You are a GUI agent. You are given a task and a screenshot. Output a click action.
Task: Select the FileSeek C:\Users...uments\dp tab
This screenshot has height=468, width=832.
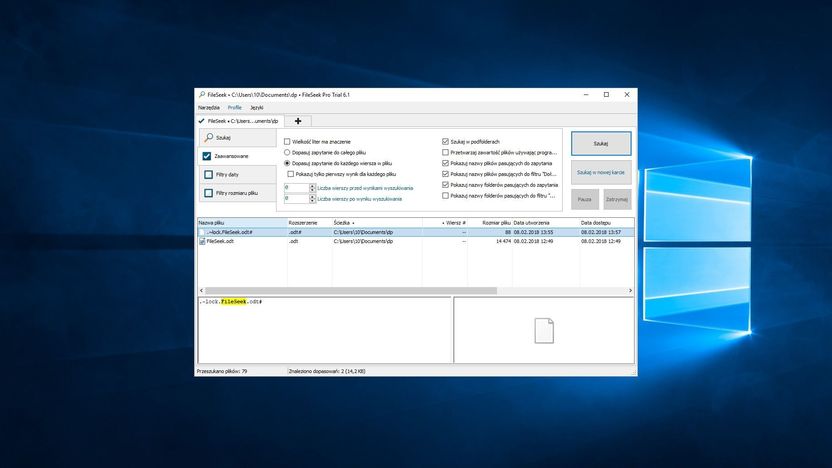(239, 121)
